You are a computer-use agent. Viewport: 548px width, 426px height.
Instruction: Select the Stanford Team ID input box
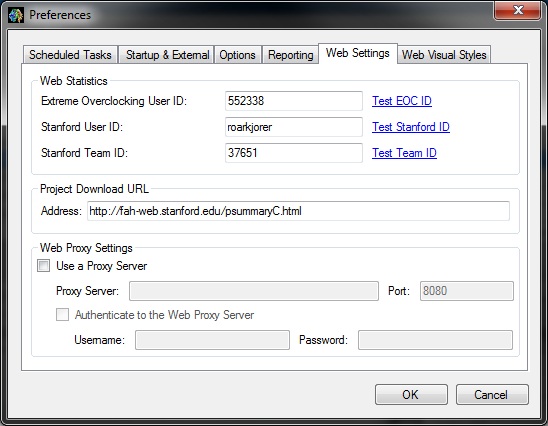[294, 153]
